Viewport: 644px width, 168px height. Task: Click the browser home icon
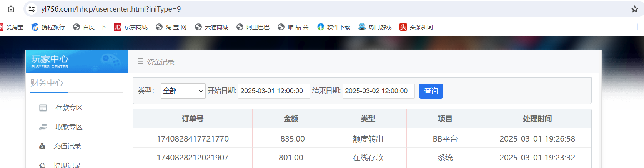click(x=11, y=9)
